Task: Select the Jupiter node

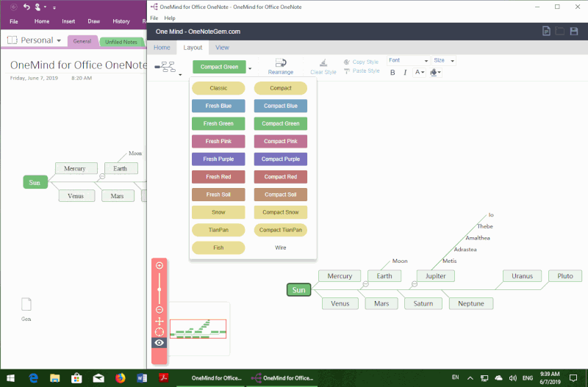Action: point(435,275)
